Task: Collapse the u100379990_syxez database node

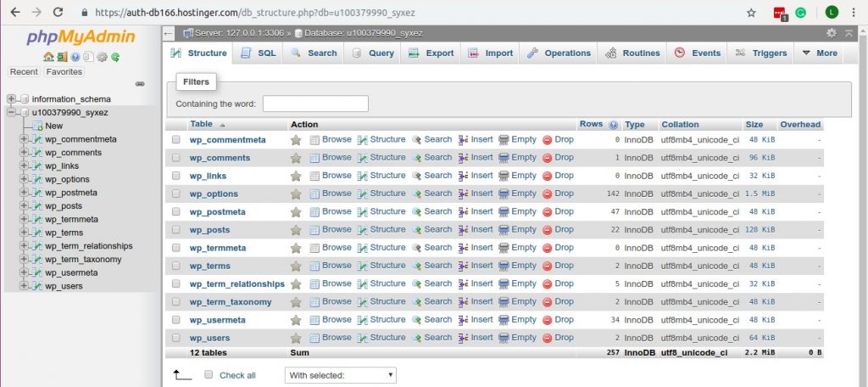Action: [x=10, y=113]
